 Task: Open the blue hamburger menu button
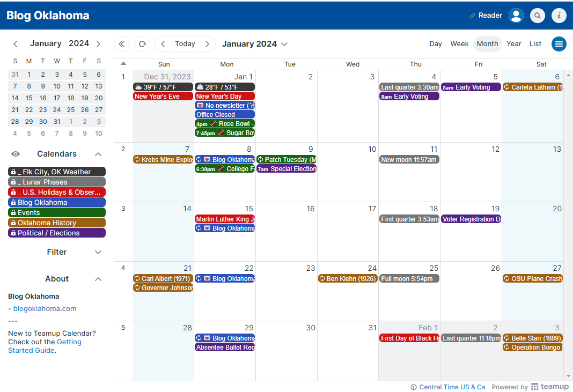pyautogui.click(x=559, y=44)
